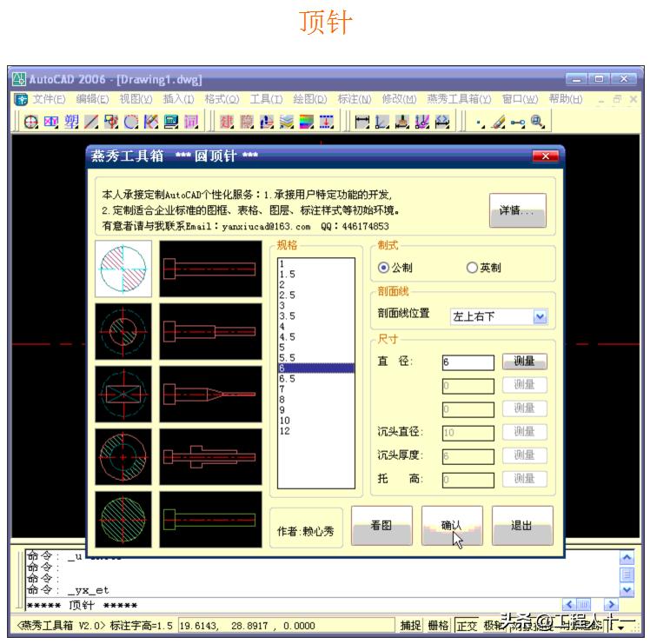Close the 圆顶针 dialog
The height and width of the screenshot is (644, 650).
[546, 156]
